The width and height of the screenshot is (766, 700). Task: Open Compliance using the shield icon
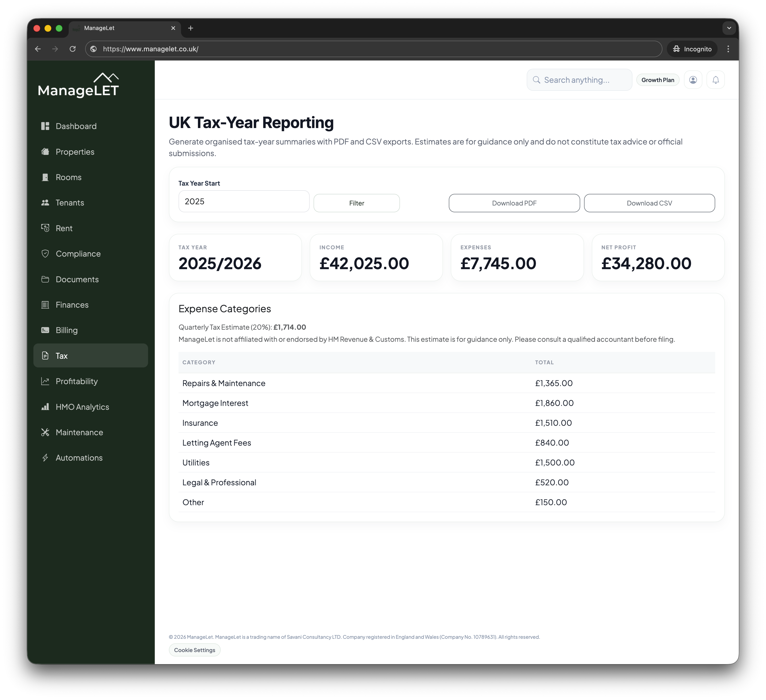click(x=45, y=253)
